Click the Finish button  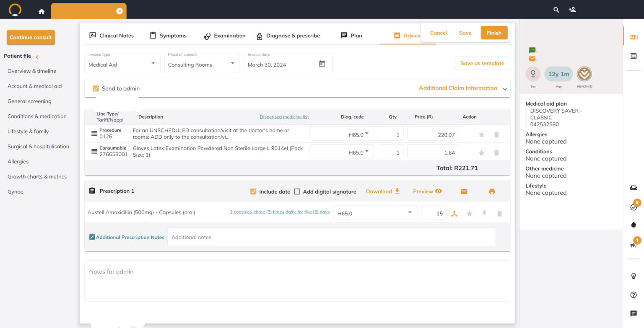coord(494,32)
